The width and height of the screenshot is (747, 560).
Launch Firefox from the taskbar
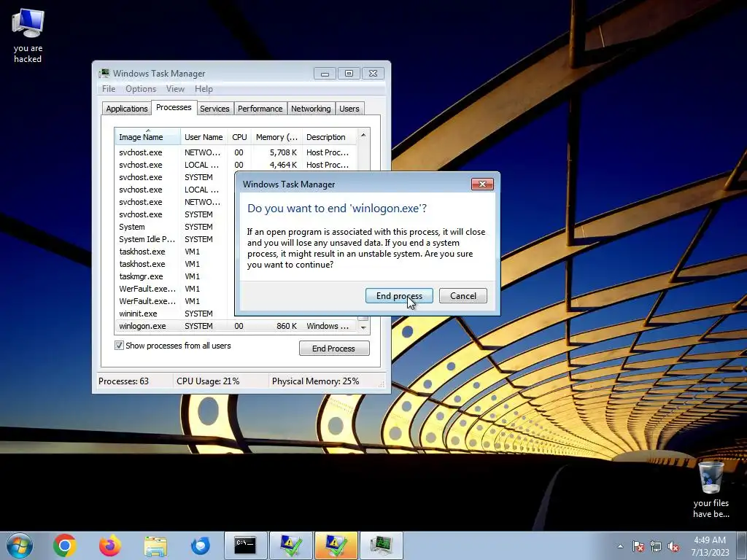coord(110,545)
